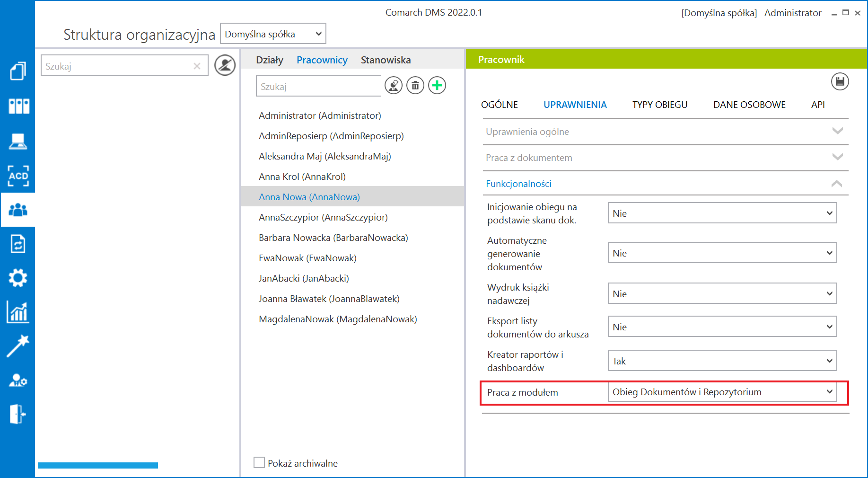
Task: Switch to the TYPY OBIEGU tab
Action: tap(660, 105)
